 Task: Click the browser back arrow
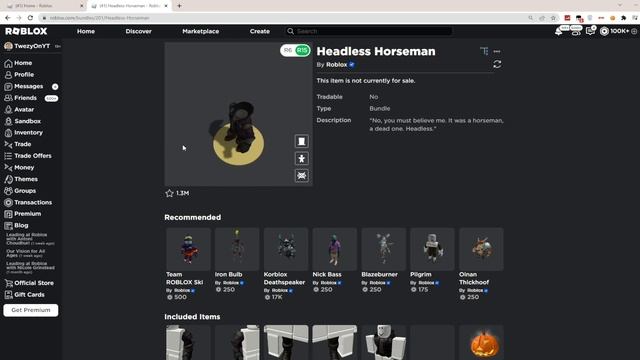(7, 18)
